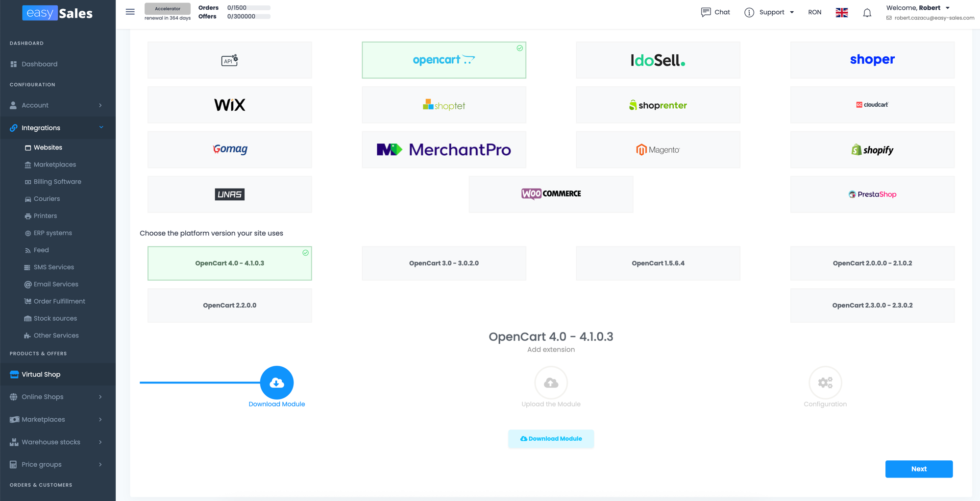Image resolution: width=980 pixels, height=501 pixels.
Task: Collapse the Integrations sidebar section
Action: tap(58, 128)
